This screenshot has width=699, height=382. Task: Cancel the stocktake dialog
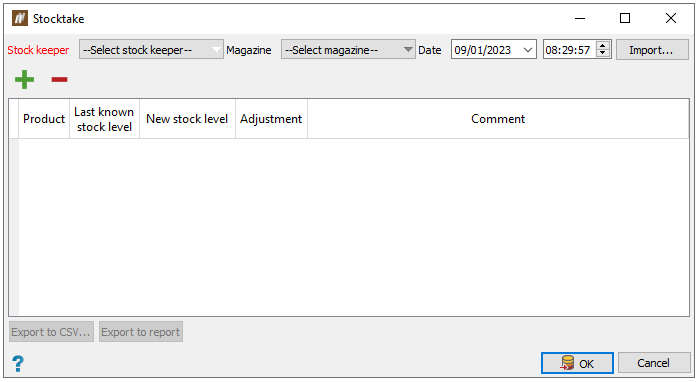pos(654,363)
